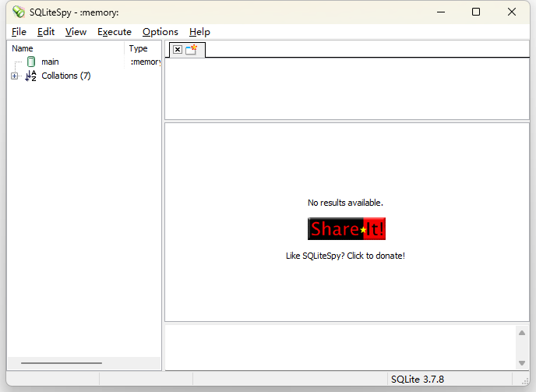Viewport: 536px width, 392px height.
Task: Click the ':memory' type cell
Action: (145, 62)
